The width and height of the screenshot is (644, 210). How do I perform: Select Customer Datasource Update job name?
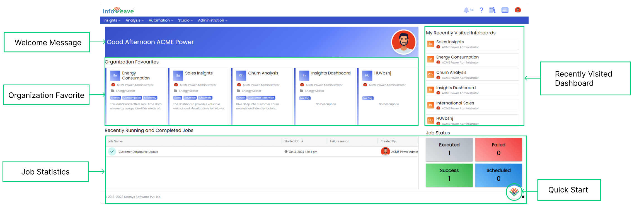click(x=138, y=152)
